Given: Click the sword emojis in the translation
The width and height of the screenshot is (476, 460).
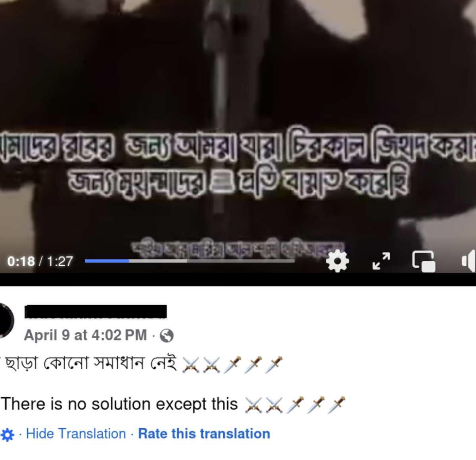Looking at the screenshot, I should (295, 405).
